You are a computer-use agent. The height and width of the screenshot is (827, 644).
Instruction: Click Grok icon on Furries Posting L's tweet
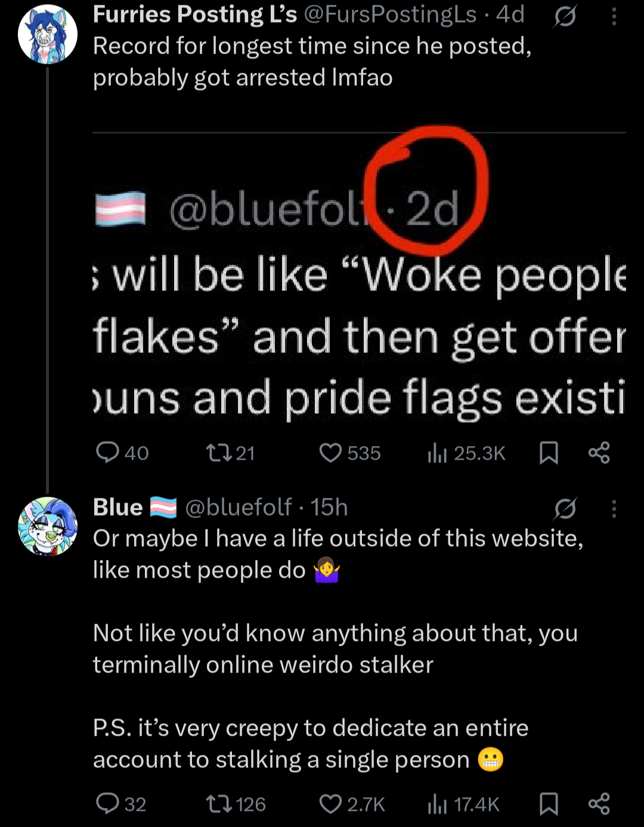coord(565,17)
